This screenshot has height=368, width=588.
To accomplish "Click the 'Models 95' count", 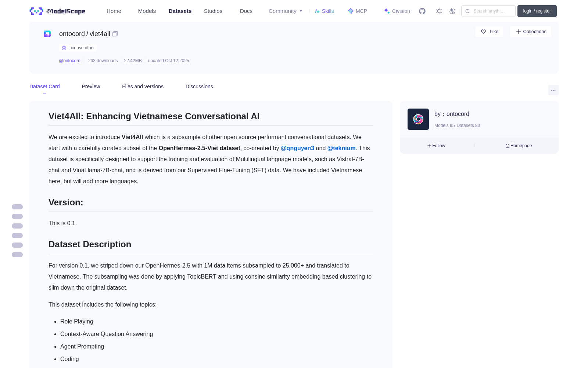I will tap(444, 125).
